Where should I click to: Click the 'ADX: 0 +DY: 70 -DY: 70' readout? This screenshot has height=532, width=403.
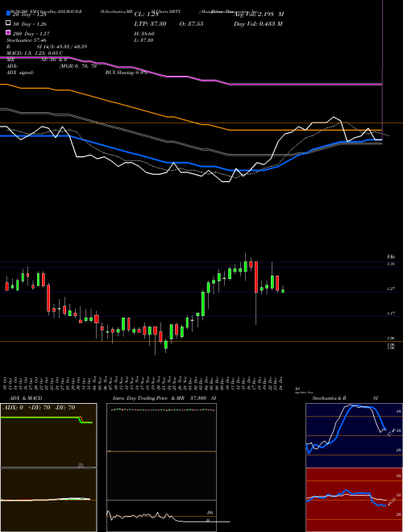pos(39,407)
